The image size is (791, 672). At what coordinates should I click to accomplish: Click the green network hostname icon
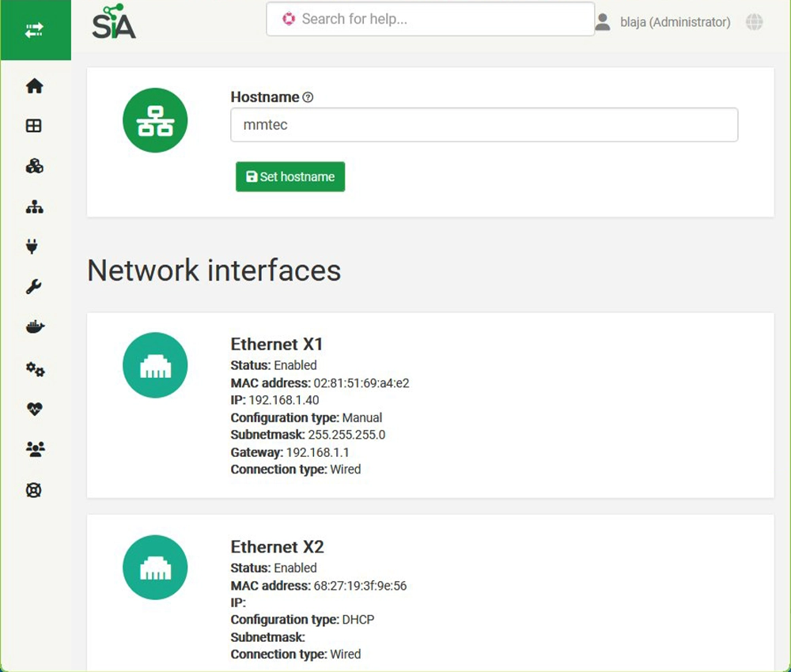click(x=155, y=120)
